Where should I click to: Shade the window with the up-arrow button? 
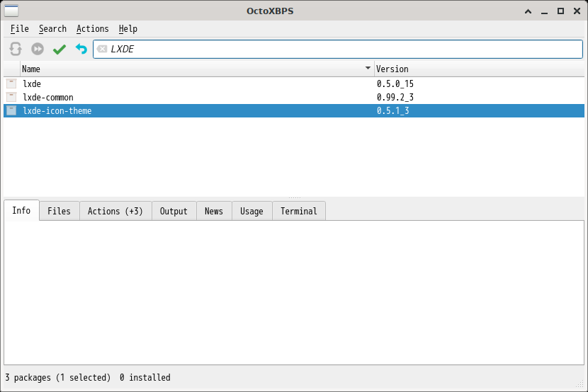(528, 11)
